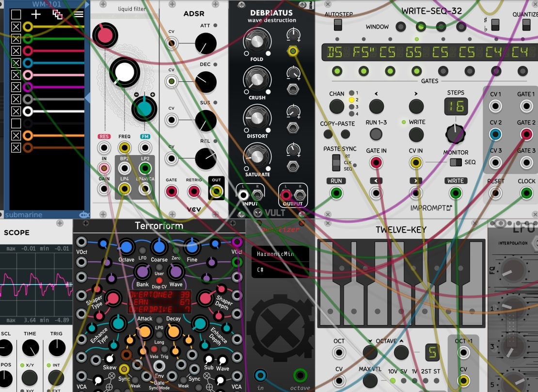Click the IN jack on liquid filter
The width and height of the screenshot is (538, 392).
point(104,169)
